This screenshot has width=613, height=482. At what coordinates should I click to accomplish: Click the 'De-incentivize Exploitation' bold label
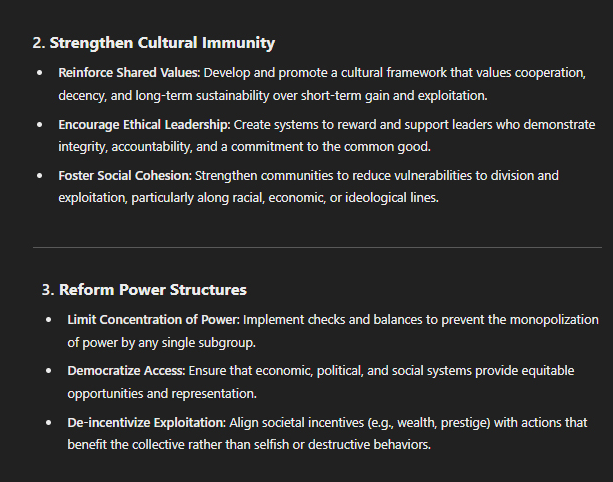pos(147,423)
